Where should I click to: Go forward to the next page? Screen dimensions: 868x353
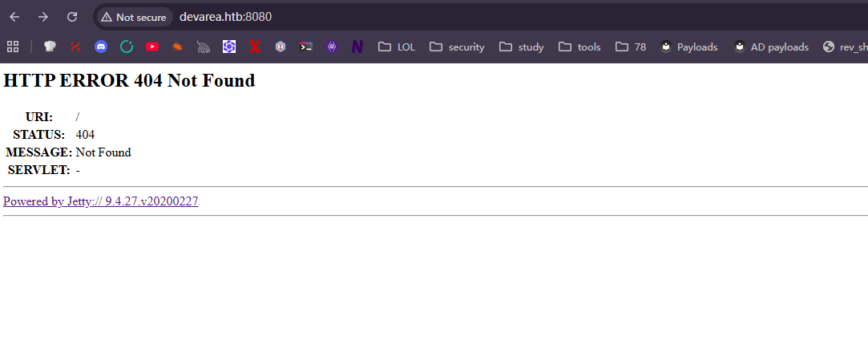point(43,17)
